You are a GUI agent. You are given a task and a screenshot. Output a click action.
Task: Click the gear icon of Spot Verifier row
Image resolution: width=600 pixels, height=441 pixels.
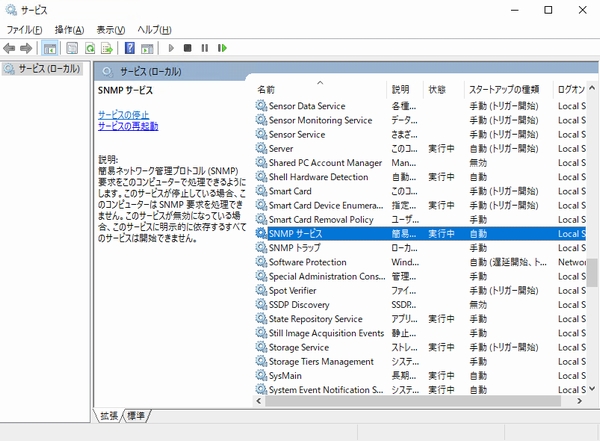(261, 290)
